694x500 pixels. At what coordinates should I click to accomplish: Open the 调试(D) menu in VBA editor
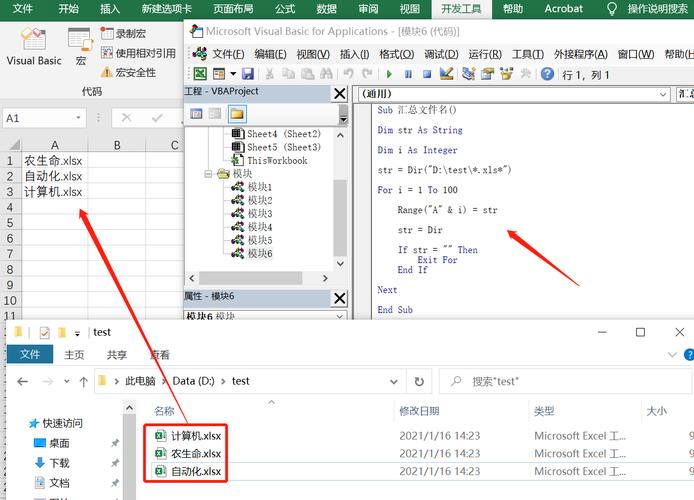441,54
